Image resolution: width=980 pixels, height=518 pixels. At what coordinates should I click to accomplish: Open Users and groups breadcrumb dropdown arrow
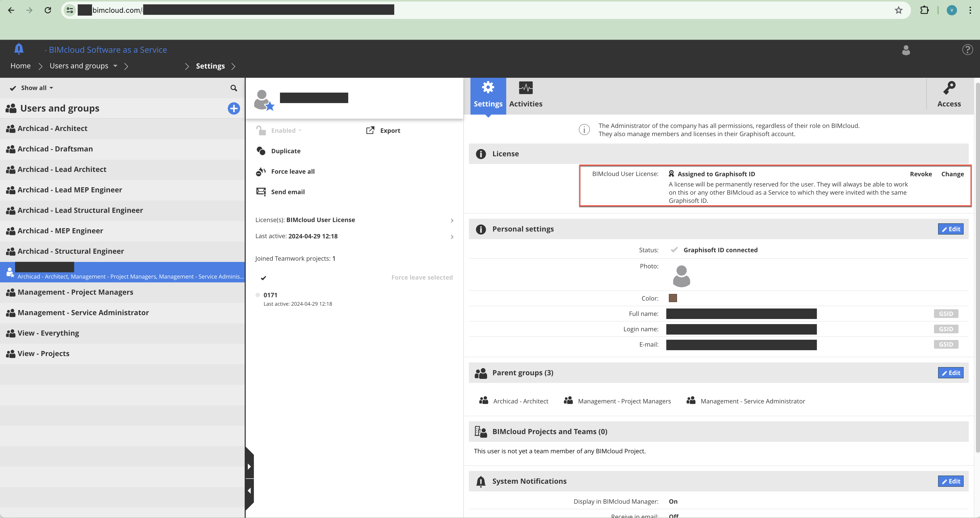pos(115,66)
